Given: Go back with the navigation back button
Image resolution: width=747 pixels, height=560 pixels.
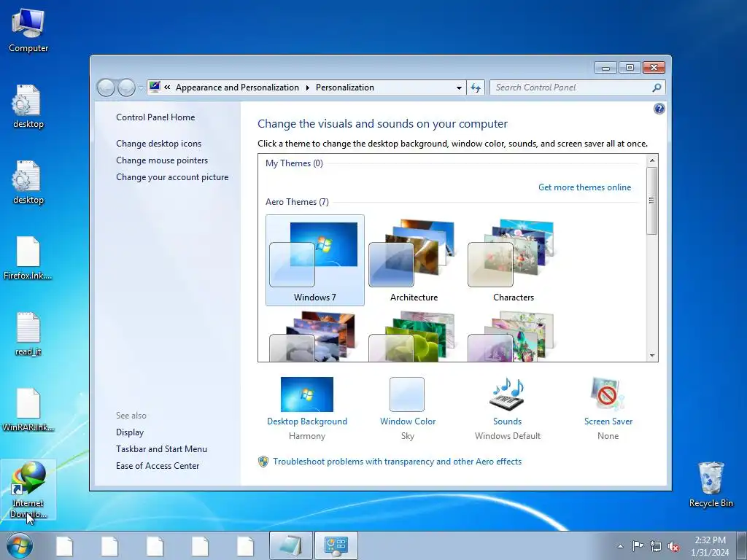Looking at the screenshot, I should (x=106, y=87).
